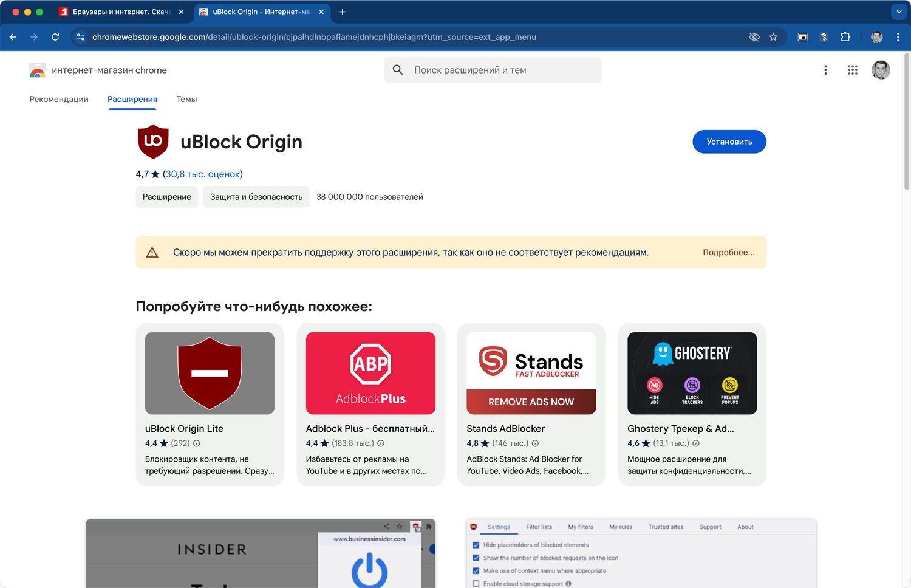
Task: Bookmark this page with the star icon
Action: click(x=773, y=37)
